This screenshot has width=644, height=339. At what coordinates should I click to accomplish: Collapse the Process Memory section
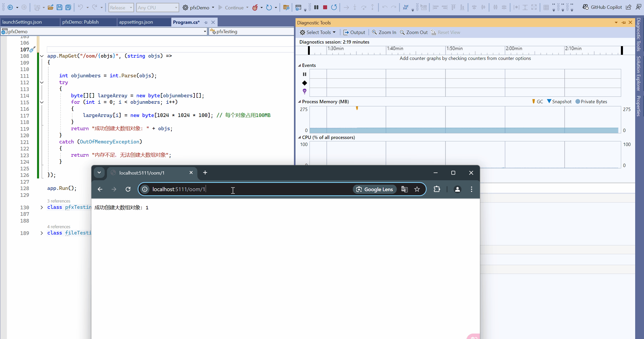[299, 102]
